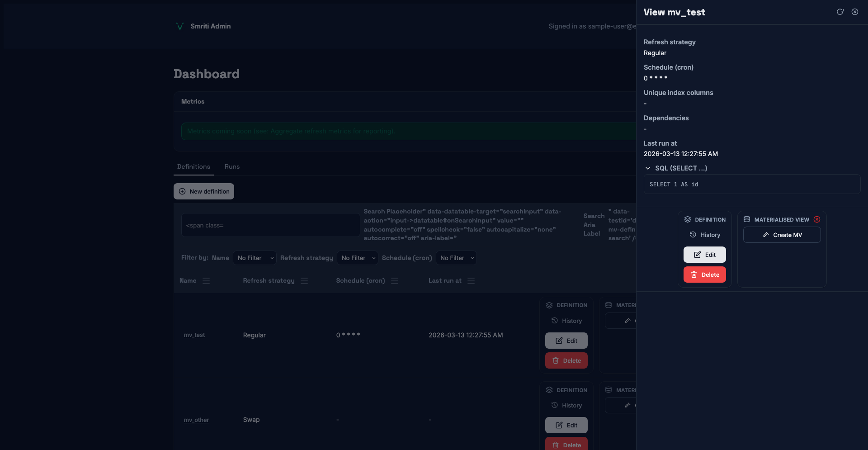868x450 pixels.
Task: Open the Name column menu icon
Action: [x=206, y=281]
